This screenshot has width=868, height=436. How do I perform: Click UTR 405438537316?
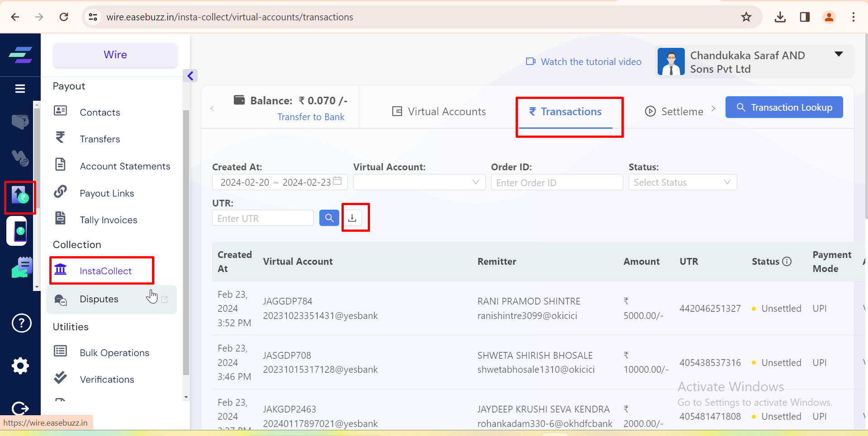coord(710,363)
